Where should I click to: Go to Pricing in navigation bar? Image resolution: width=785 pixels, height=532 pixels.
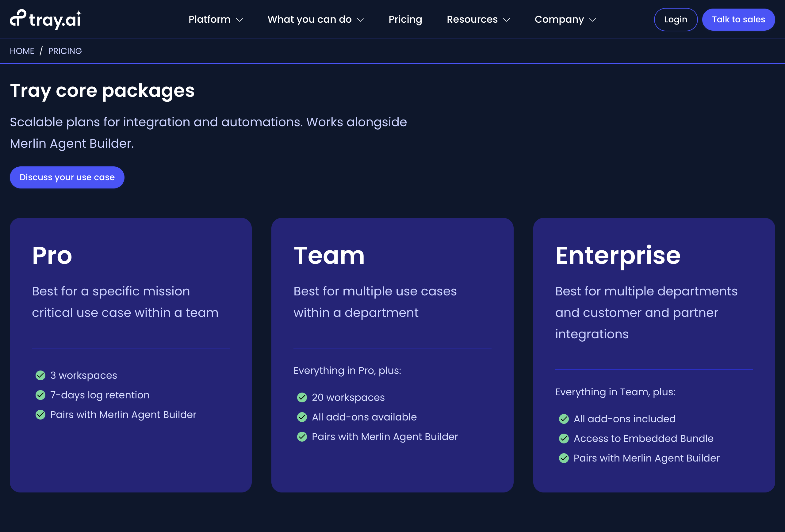(405, 20)
